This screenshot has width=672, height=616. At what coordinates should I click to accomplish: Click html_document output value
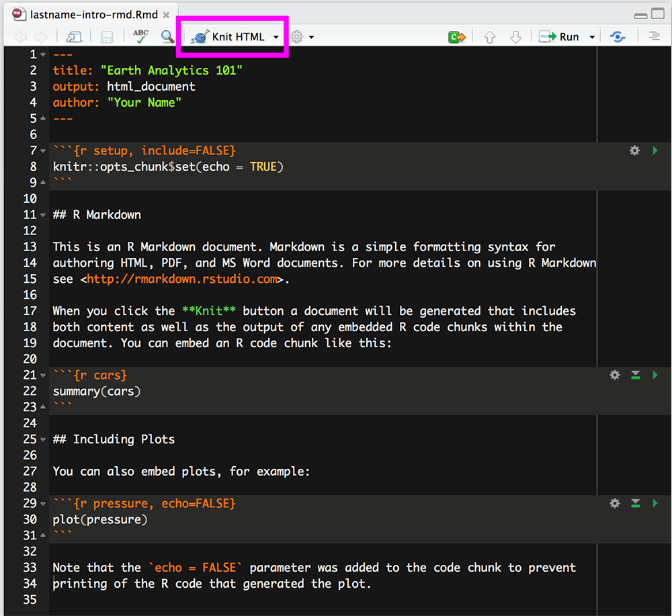[x=151, y=87]
